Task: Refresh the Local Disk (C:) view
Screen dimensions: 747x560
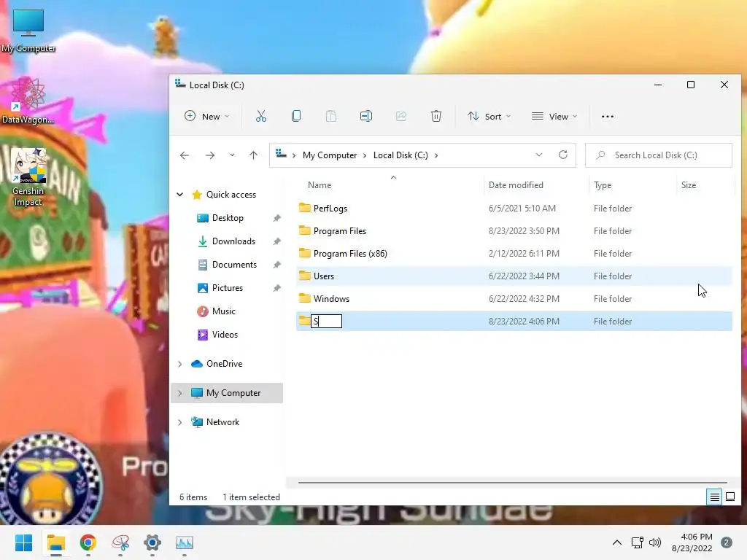Action: pyautogui.click(x=563, y=155)
